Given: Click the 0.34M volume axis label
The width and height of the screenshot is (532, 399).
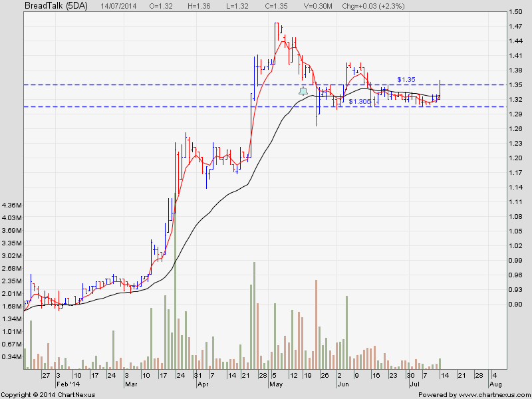Looking at the screenshot, I should pyautogui.click(x=12, y=356).
